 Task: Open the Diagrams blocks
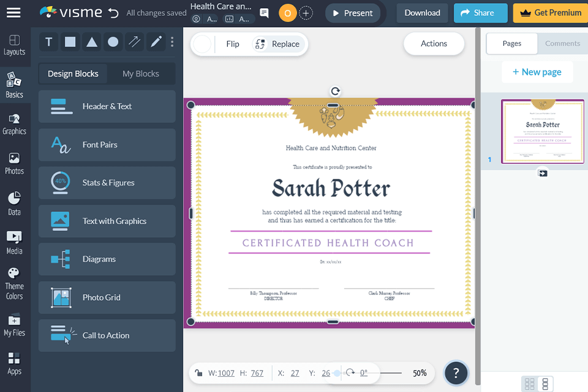click(x=107, y=259)
